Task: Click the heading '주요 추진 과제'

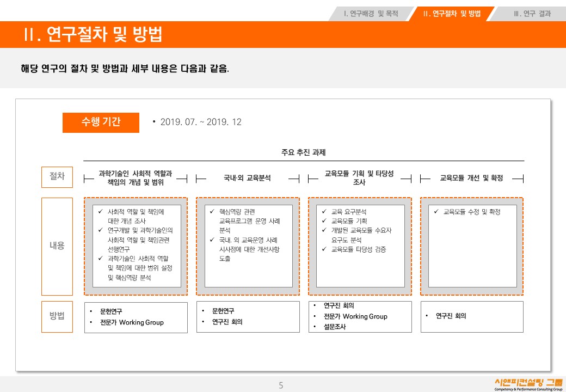Action: click(x=303, y=152)
